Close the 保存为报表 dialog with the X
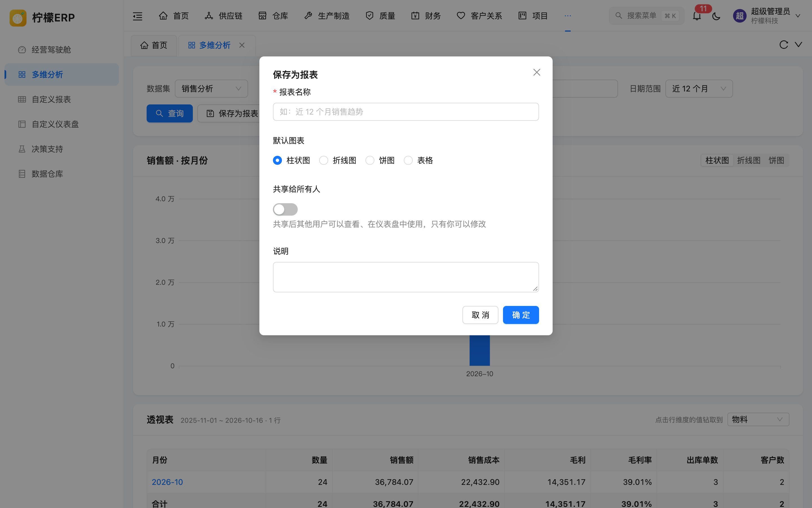This screenshot has height=508, width=812. coord(537,72)
